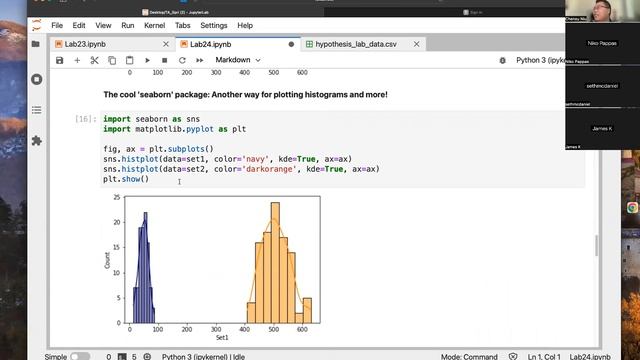
Task: Open the File menu
Action: click(x=57, y=25)
